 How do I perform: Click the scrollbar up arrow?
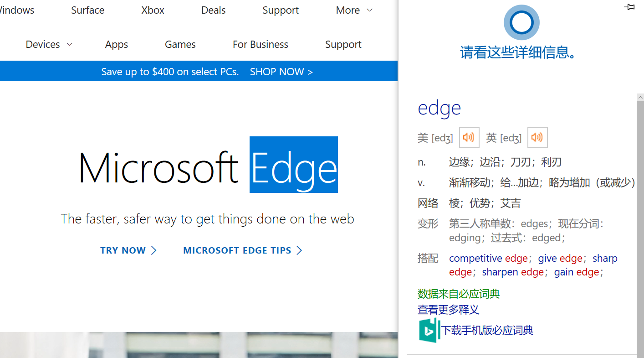coord(640,97)
